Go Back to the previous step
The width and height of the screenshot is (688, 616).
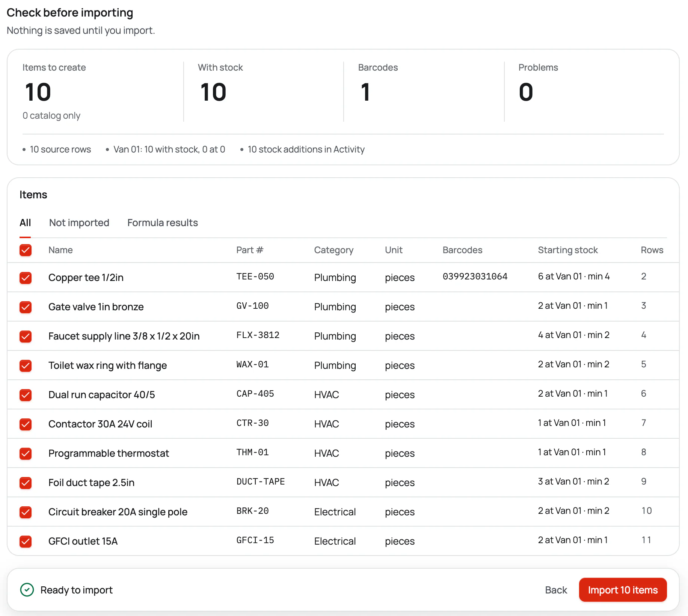click(556, 590)
